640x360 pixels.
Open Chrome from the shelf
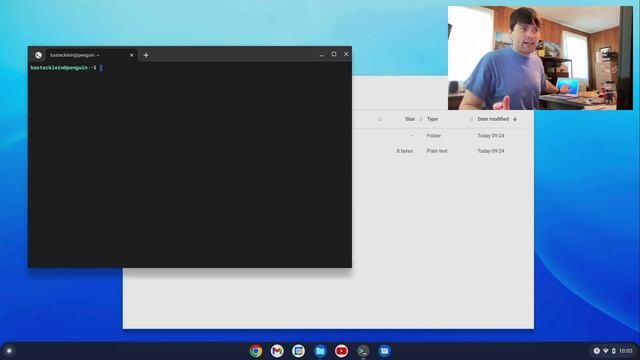pos(256,351)
